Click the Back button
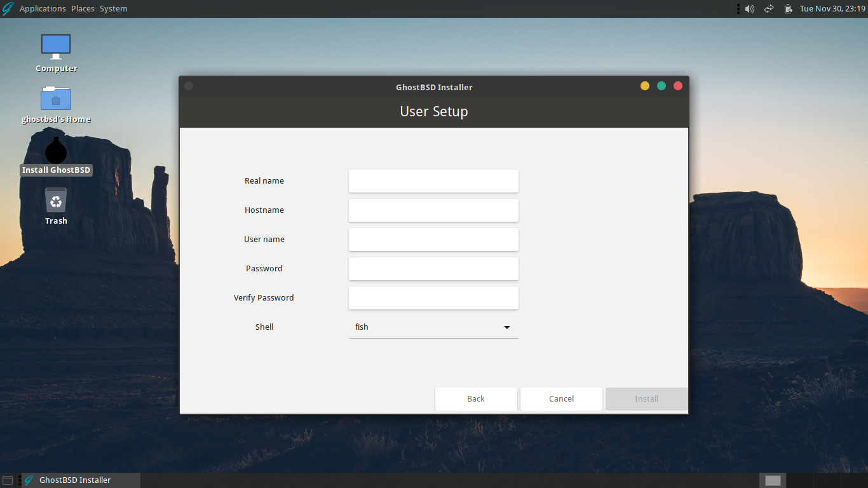This screenshot has height=488, width=868. point(476,399)
